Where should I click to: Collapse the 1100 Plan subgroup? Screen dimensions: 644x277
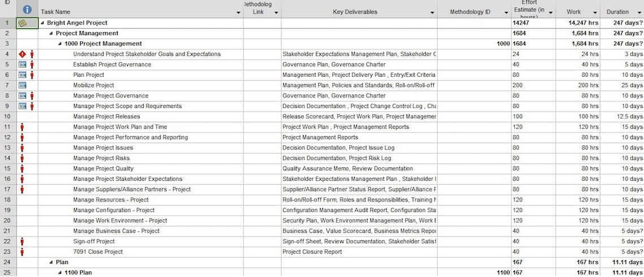click(60, 273)
